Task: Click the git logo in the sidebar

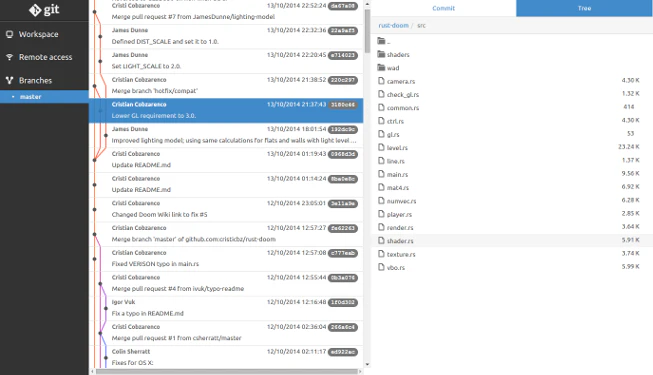Action: [44, 10]
